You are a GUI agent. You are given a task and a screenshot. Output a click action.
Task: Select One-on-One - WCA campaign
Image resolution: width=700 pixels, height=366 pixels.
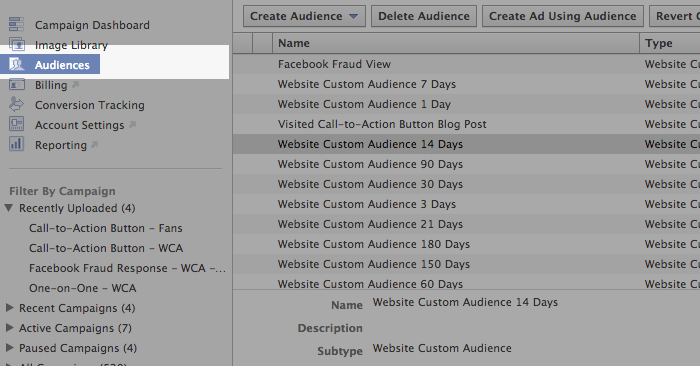coord(83,288)
